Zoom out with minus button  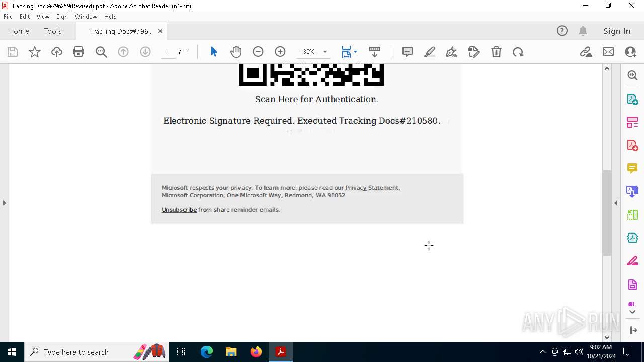tap(258, 52)
